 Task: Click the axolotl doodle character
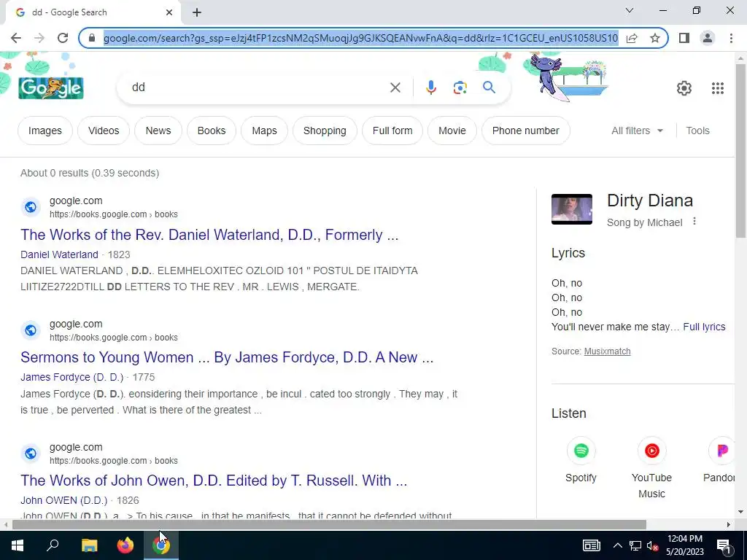click(x=549, y=76)
